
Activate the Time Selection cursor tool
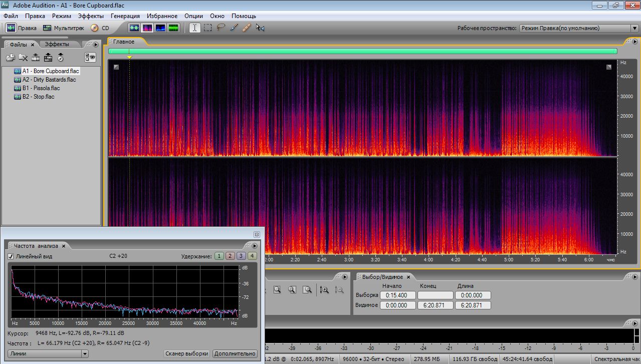pos(194,28)
